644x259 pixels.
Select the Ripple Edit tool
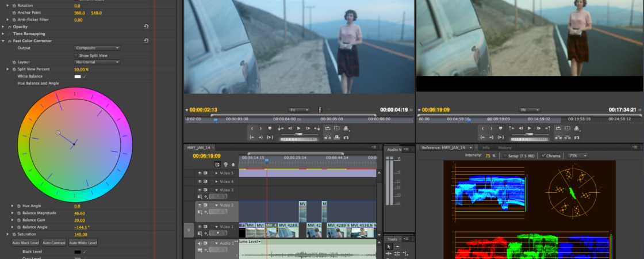(389, 254)
